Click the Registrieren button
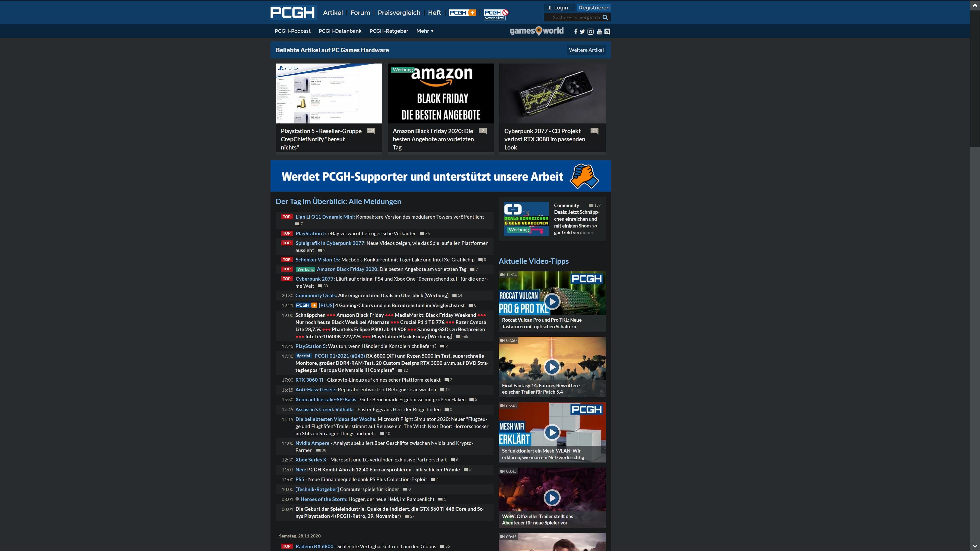The width and height of the screenshot is (980, 551). tap(594, 8)
